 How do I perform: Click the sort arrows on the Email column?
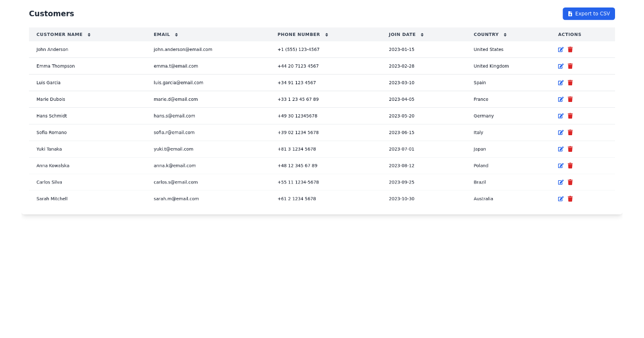coord(176,34)
